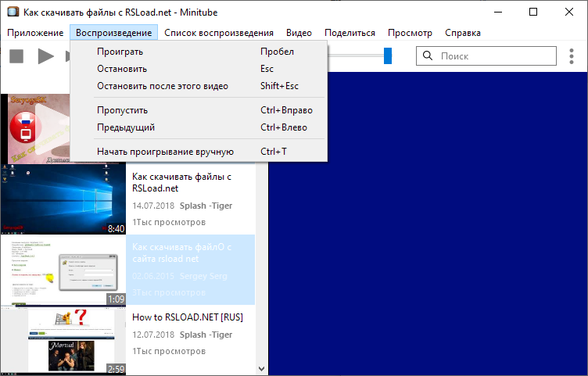This screenshot has height=376, width=588.
Task: Click the Minitube app icon in title bar
Action: pos(13,12)
